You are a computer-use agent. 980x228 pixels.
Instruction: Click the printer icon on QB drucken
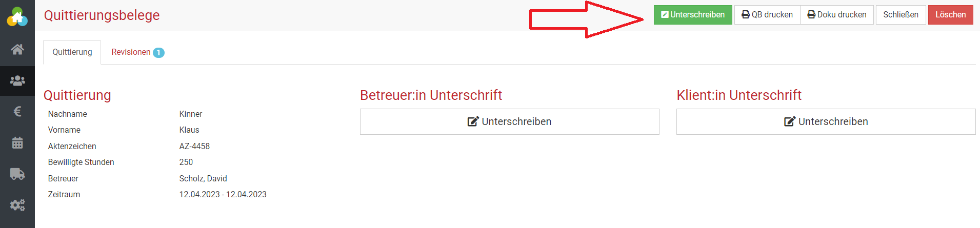[746, 15]
